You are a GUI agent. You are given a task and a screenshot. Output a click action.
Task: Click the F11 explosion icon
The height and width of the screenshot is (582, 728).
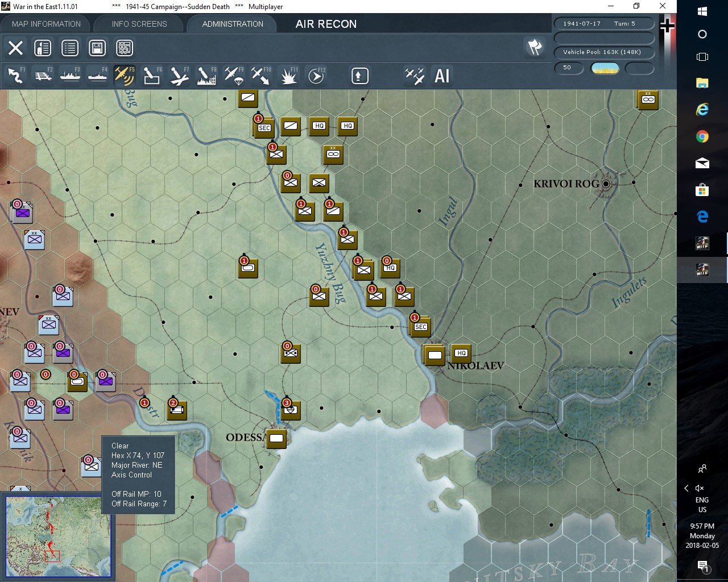tap(288, 76)
